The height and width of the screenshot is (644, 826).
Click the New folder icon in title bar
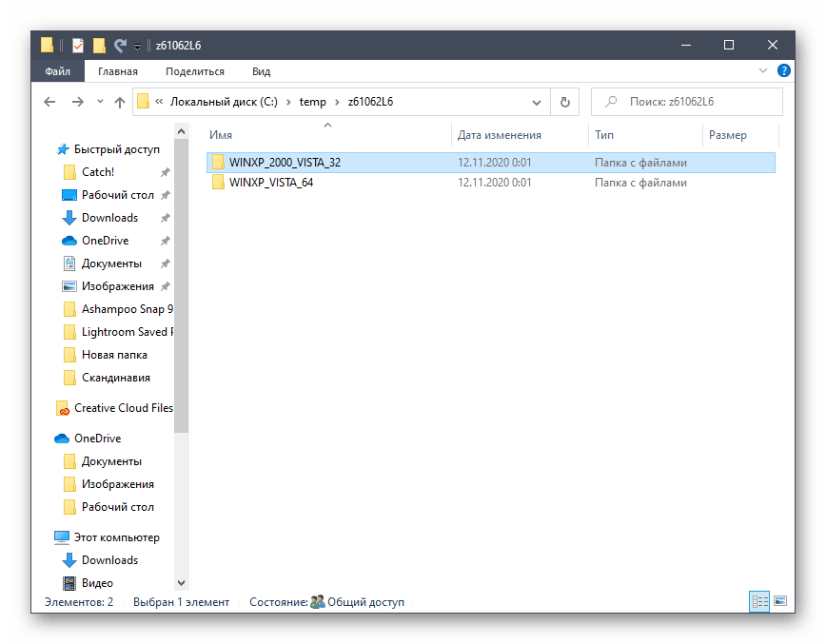pos(99,46)
